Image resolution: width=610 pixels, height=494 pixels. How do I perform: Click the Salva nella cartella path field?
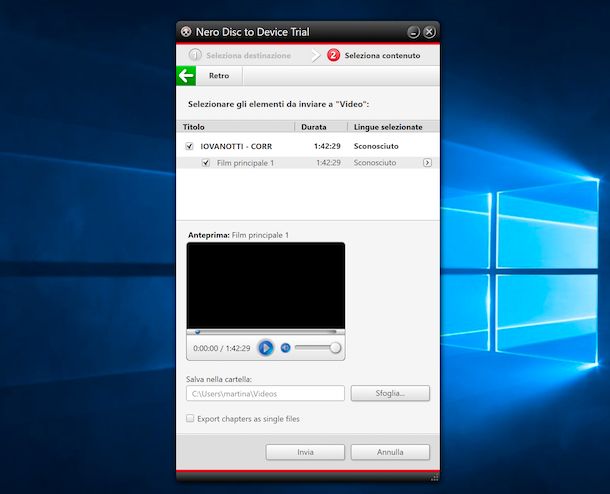[265, 393]
